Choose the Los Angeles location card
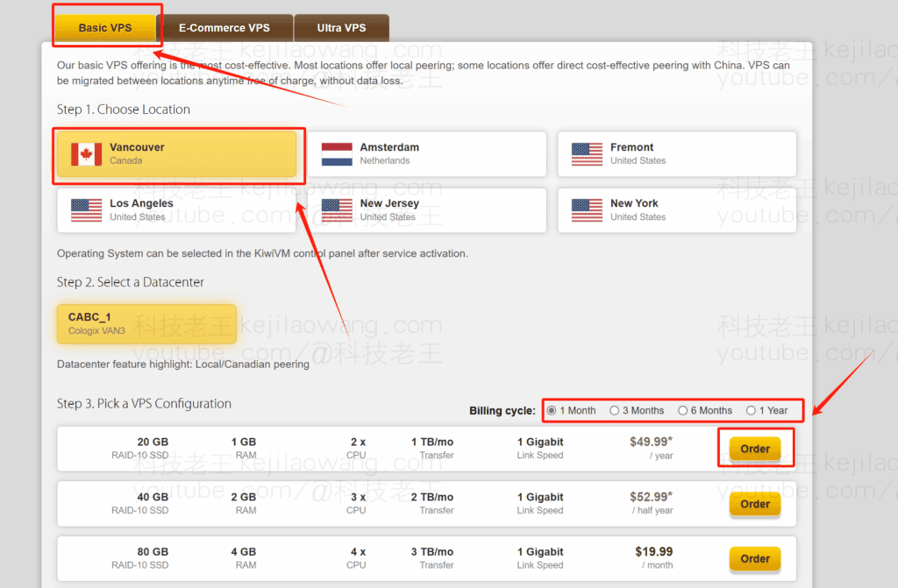This screenshot has height=588, width=898. [177, 210]
